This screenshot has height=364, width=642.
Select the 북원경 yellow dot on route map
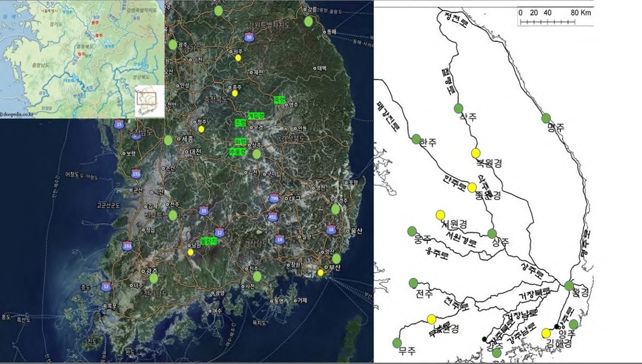coord(476,153)
